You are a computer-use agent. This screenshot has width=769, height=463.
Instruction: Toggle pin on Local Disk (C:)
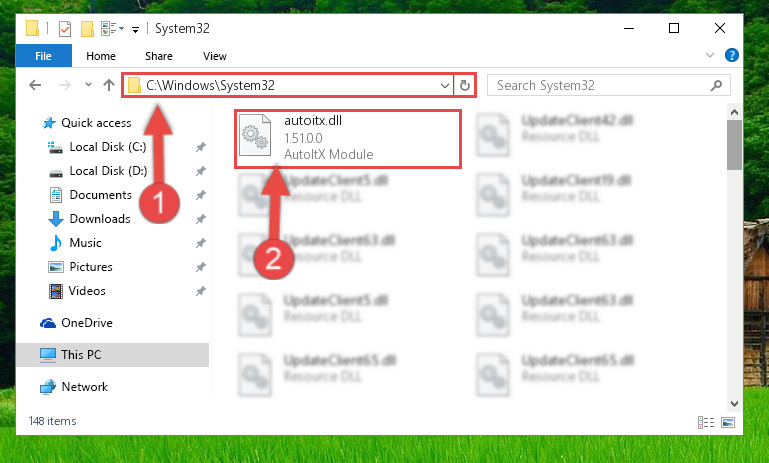click(x=201, y=147)
